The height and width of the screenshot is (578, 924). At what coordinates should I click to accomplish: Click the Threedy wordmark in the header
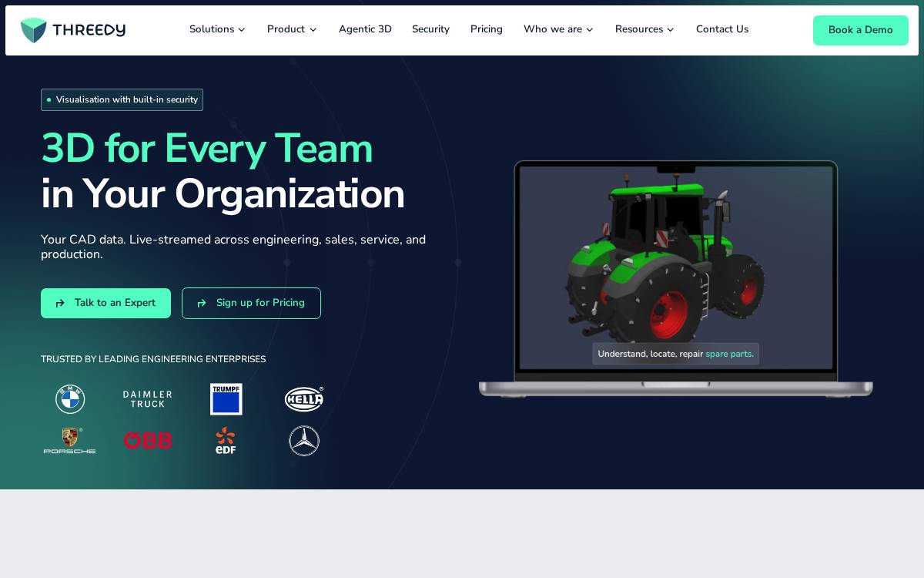89,30
